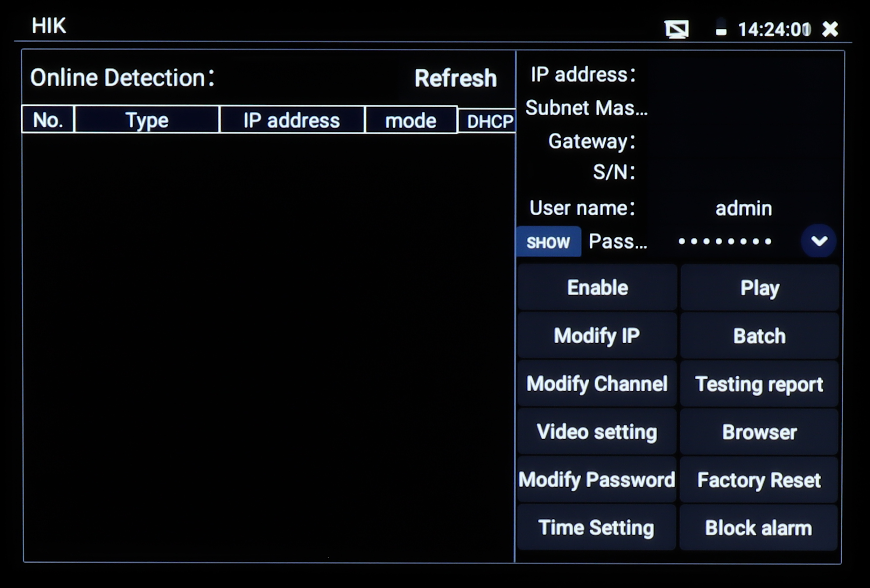Open Time Setting

pos(597,528)
